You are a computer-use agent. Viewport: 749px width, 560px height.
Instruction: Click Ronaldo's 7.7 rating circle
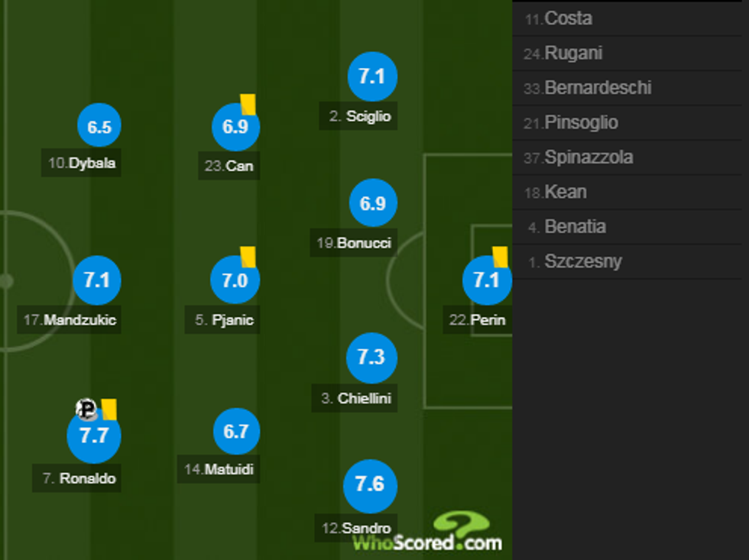point(94,435)
